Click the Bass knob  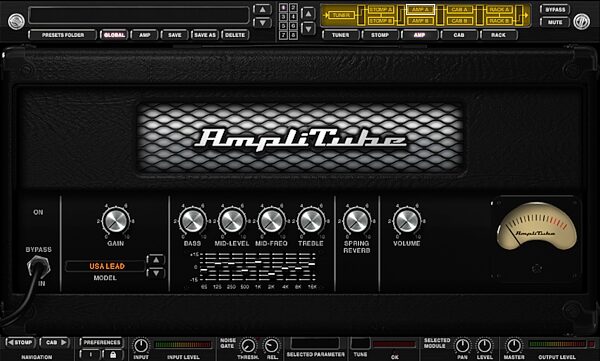click(192, 221)
